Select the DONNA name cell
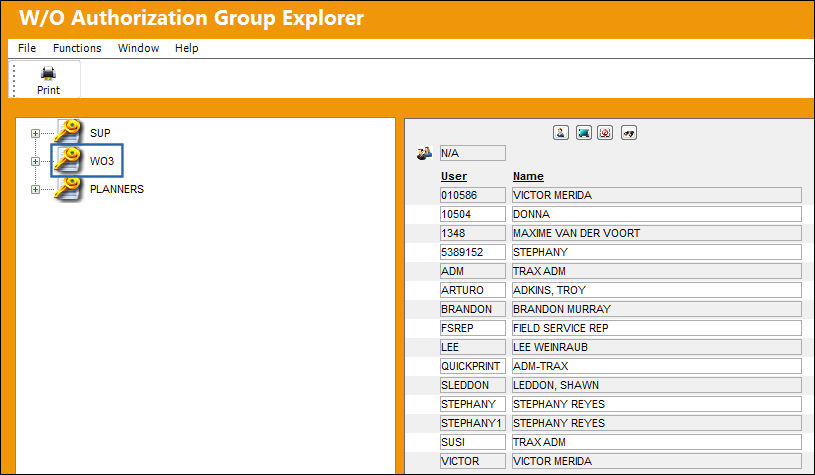 click(x=656, y=214)
